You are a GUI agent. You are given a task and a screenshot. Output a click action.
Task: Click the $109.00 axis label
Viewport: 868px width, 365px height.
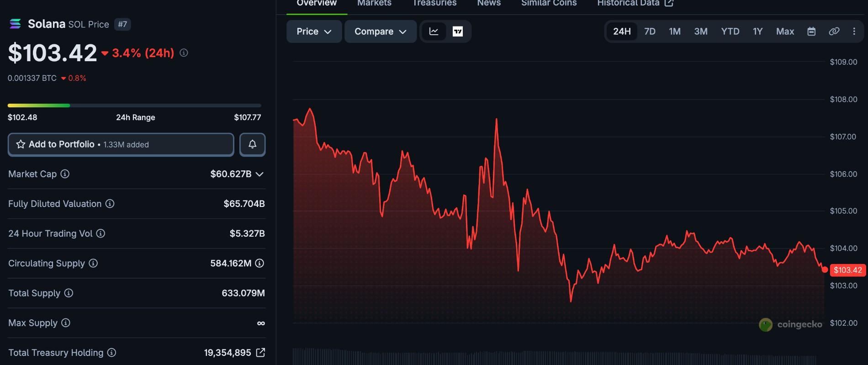(844, 62)
